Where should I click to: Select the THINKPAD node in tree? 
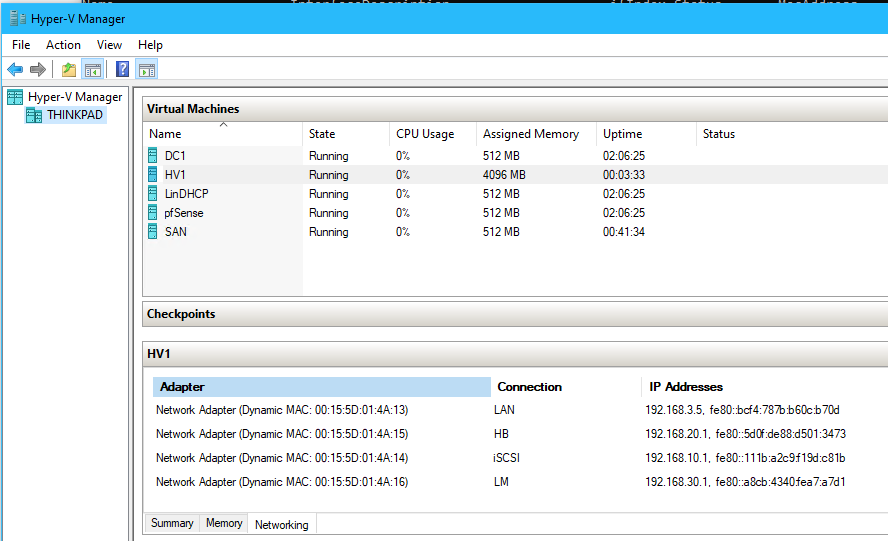(x=75, y=115)
